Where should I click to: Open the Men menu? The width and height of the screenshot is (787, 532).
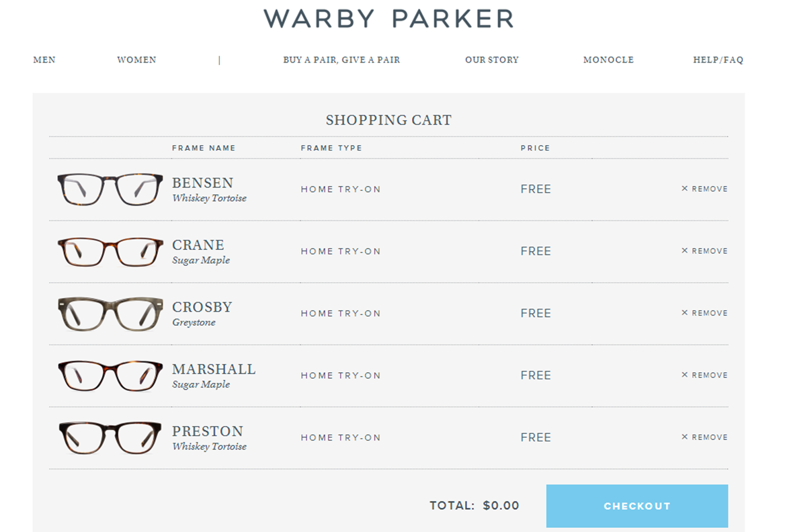pos(44,60)
